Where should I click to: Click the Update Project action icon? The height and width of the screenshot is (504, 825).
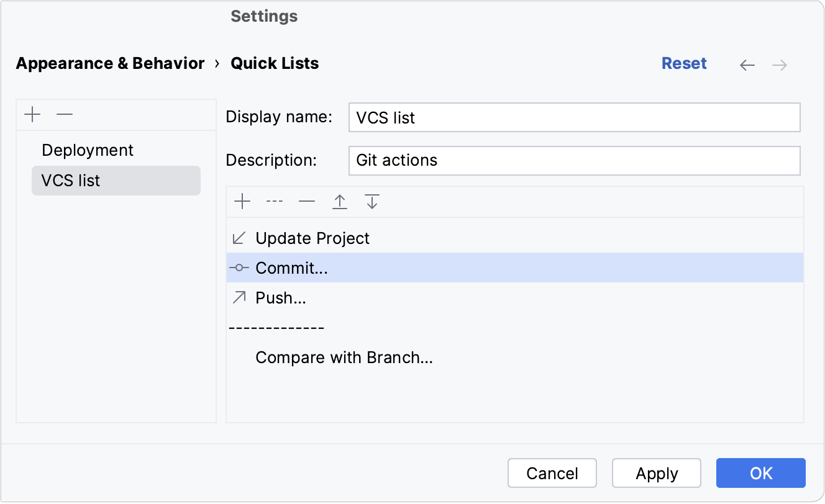coord(239,238)
